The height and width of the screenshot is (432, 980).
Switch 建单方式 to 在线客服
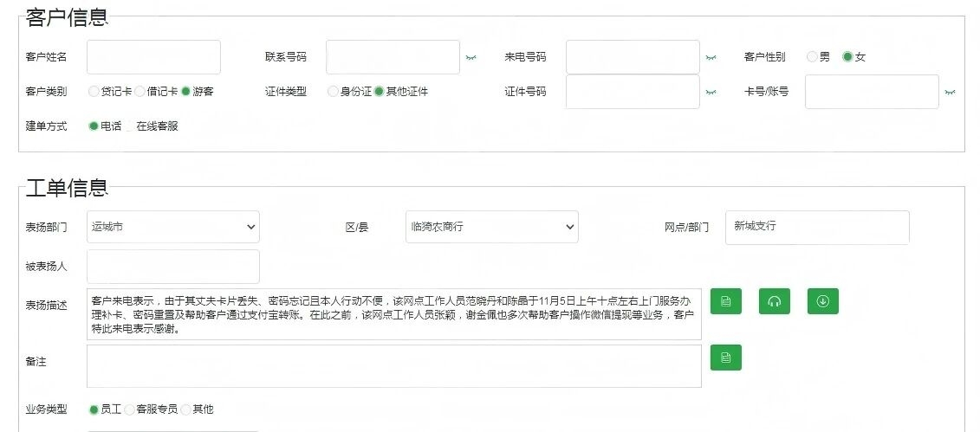point(130,126)
